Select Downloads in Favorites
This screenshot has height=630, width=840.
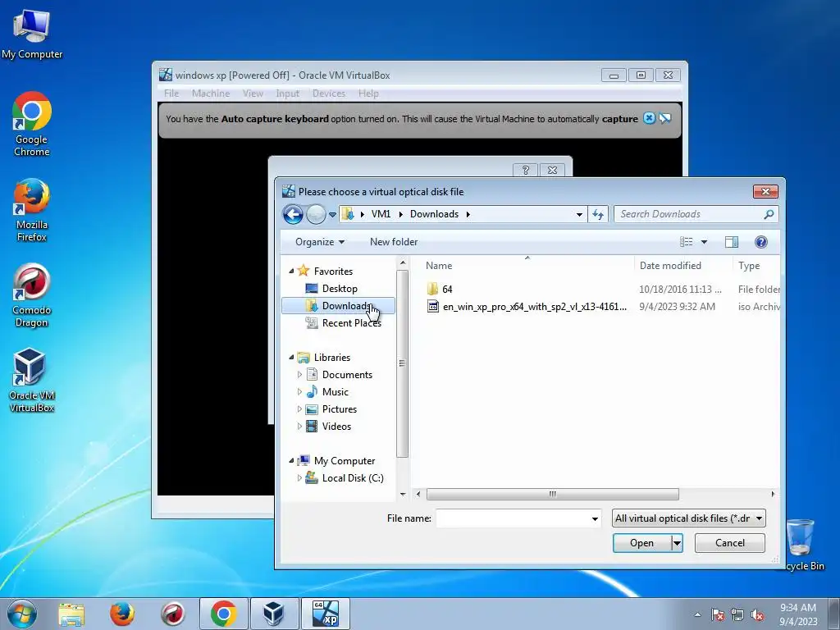click(339, 306)
